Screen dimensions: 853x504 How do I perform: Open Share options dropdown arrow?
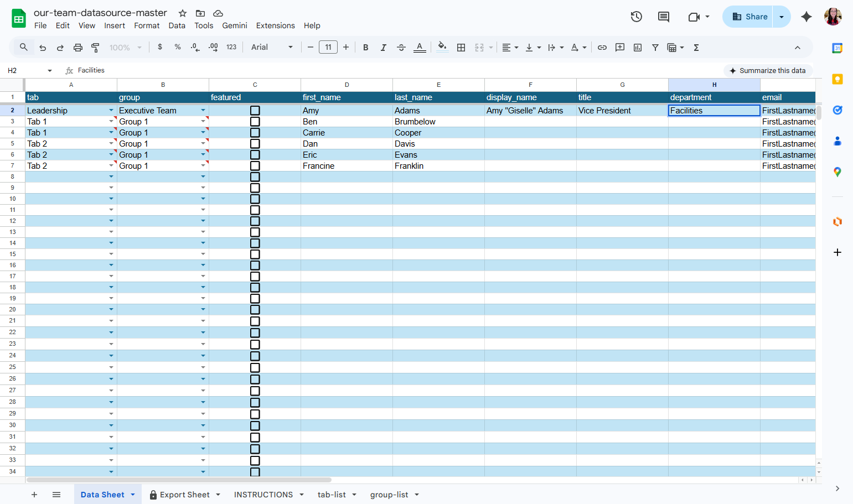coord(782,17)
